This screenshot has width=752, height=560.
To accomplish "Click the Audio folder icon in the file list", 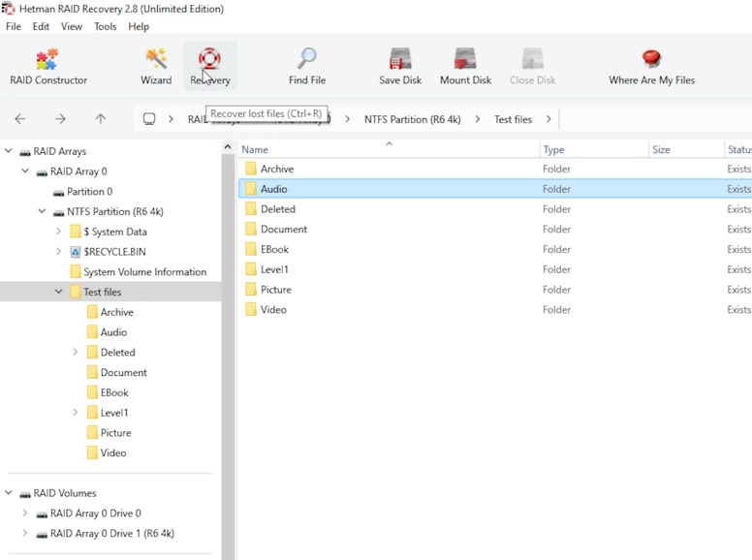I will (x=250, y=189).
